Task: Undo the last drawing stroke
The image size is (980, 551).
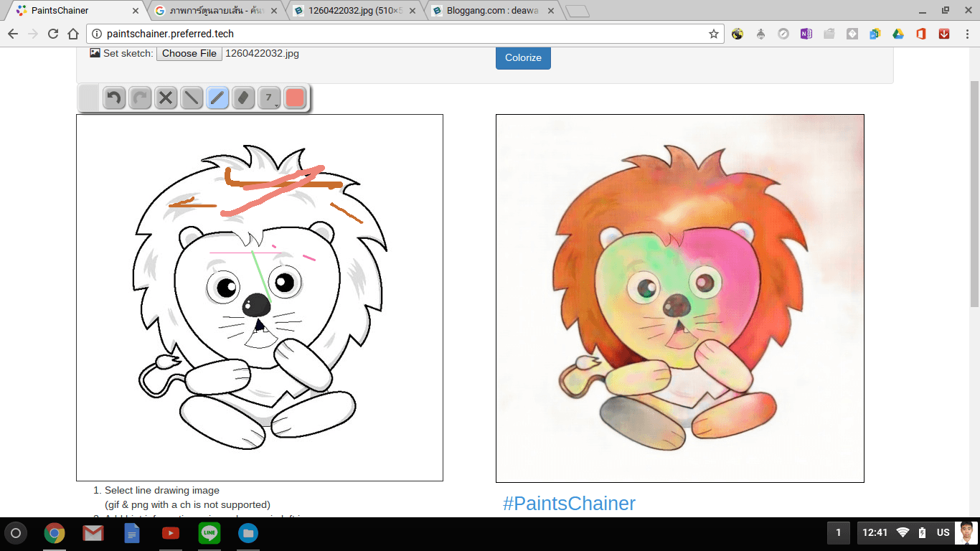Action: point(114,98)
